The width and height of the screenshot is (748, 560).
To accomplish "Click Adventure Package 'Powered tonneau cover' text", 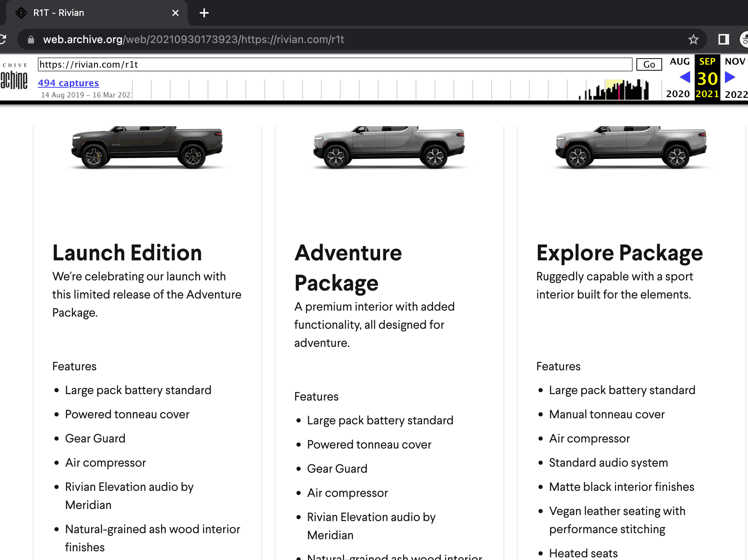I will tap(369, 444).
